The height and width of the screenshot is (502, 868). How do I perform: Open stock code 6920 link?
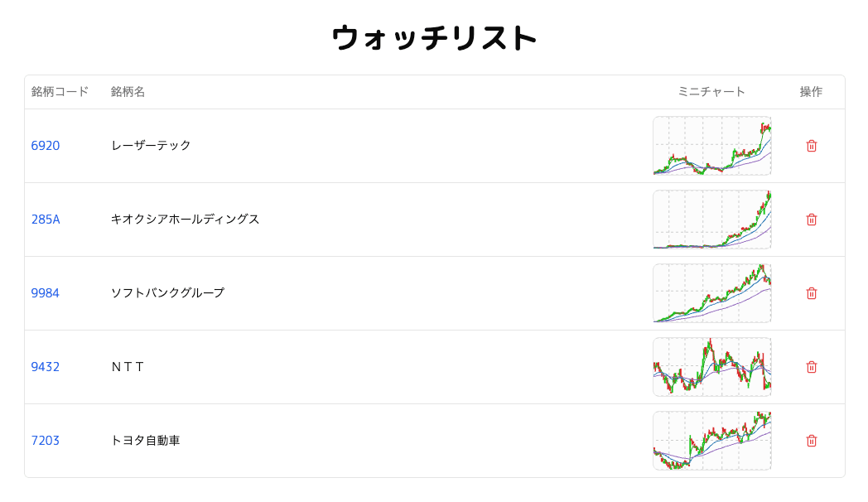[45, 145]
